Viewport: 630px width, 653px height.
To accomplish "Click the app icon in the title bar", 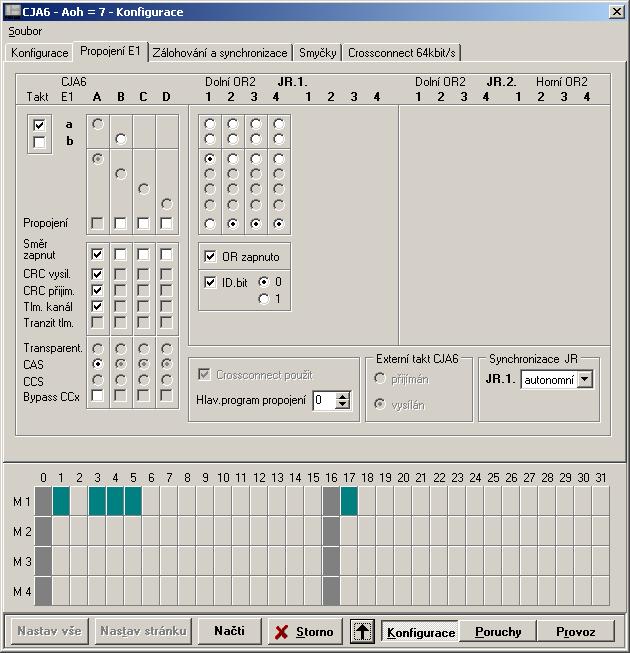I will [x=12, y=11].
